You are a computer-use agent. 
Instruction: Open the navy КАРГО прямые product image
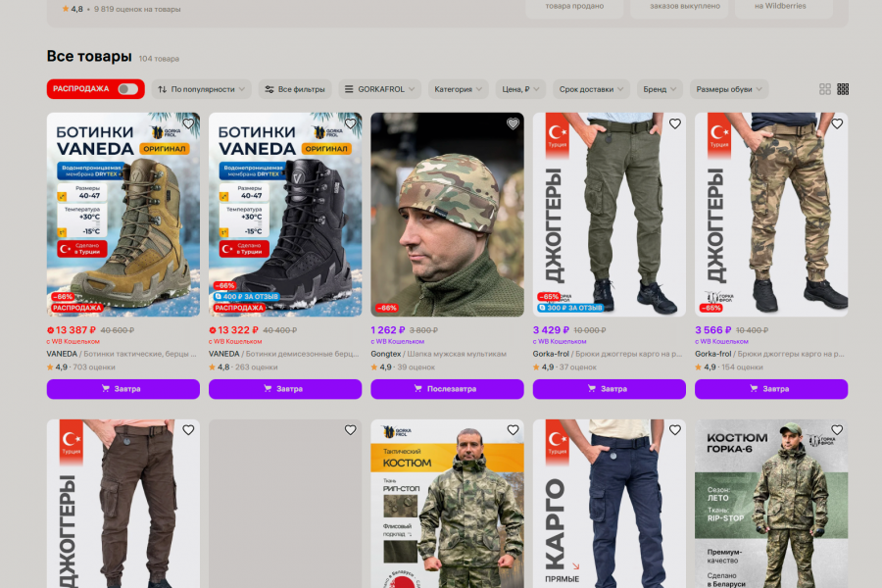tap(610, 504)
